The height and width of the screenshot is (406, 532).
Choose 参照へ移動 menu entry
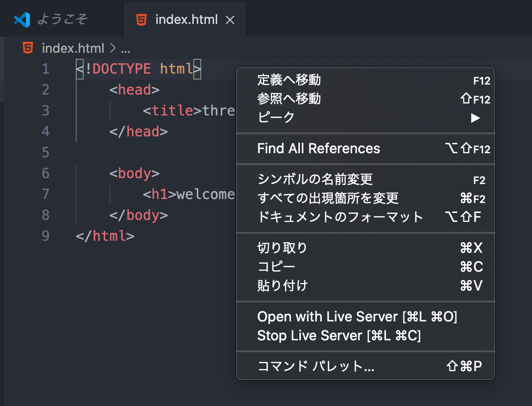(x=289, y=99)
